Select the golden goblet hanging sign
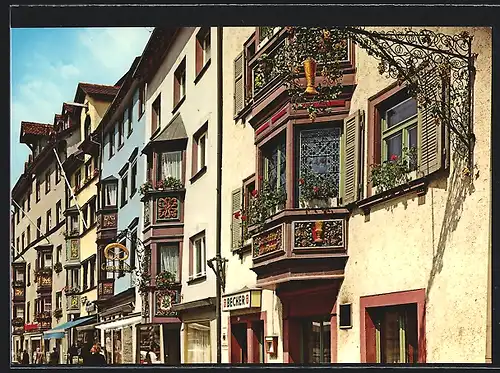The image size is (500, 373). coord(310,76)
